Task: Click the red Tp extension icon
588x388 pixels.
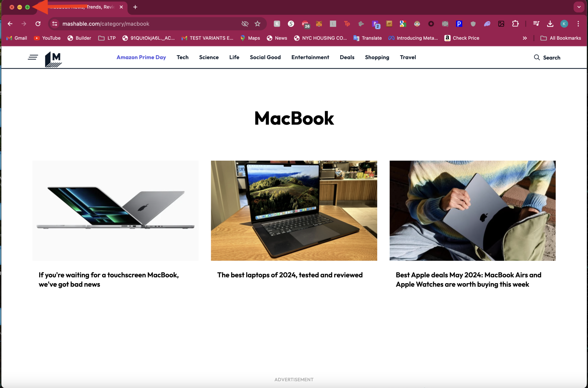Action: [347, 24]
